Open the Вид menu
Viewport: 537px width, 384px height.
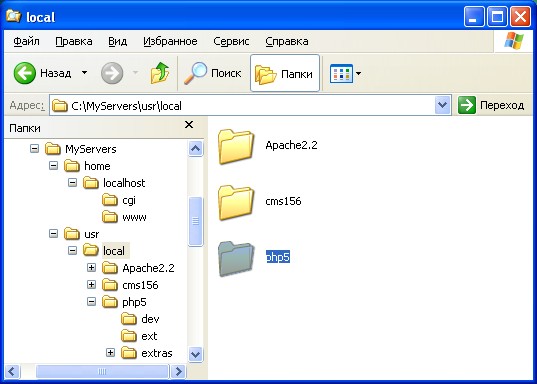click(x=117, y=41)
